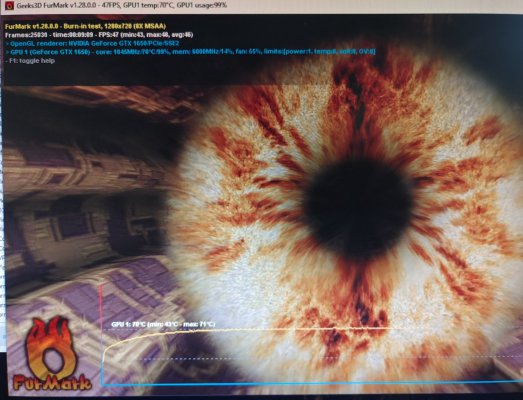This screenshot has height=400, width=523.
Task: Click the 'F1: toggle help' hint text
Action: [x=30, y=61]
